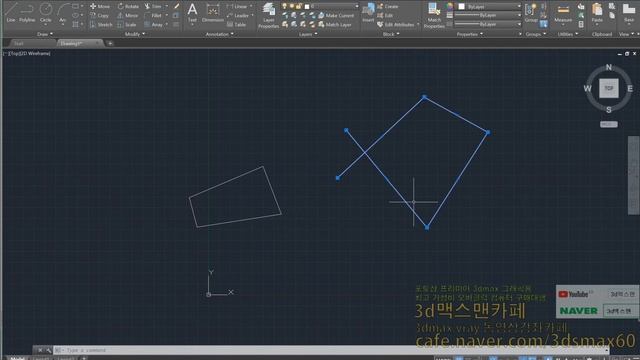
Task: Click the white color swatch in Properties
Action: click(462, 7)
